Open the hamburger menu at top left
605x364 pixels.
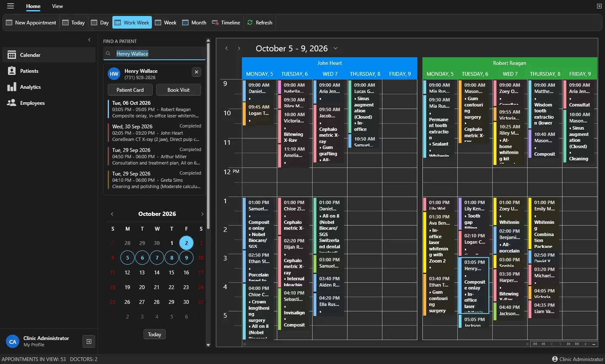[x=11, y=6]
